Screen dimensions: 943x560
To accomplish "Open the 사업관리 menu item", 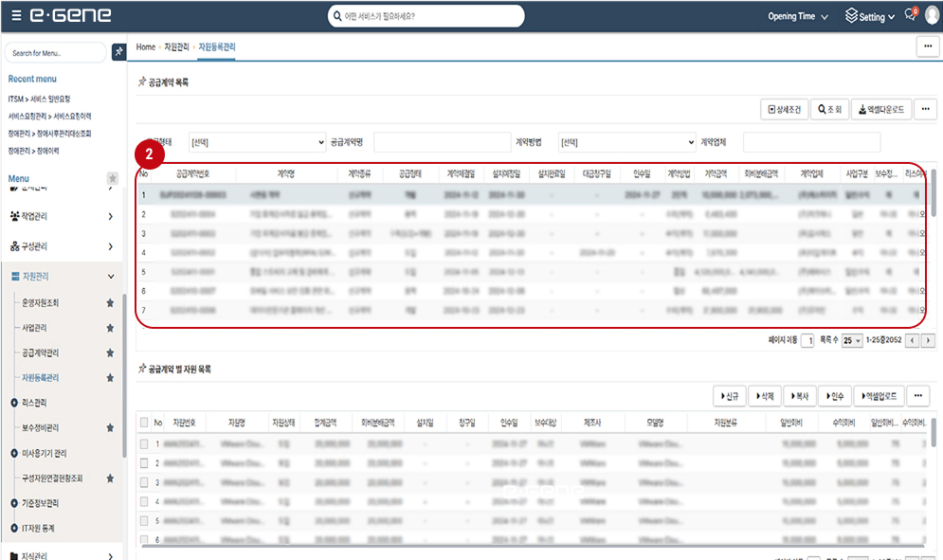I will click(x=34, y=328).
